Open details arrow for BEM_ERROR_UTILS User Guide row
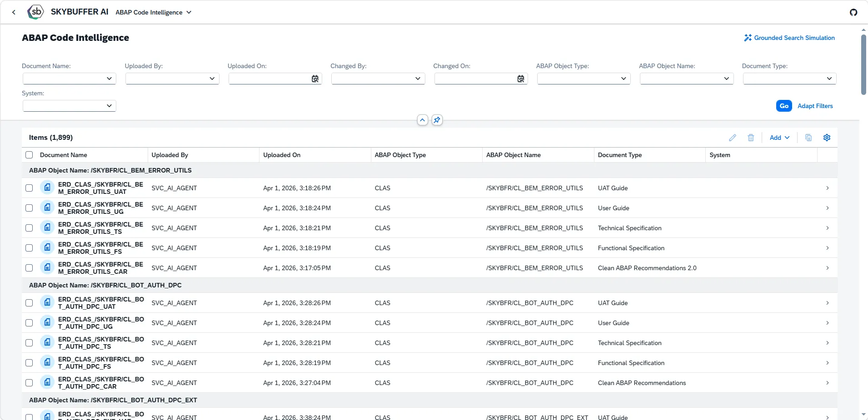868x420 pixels. point(827,208)
